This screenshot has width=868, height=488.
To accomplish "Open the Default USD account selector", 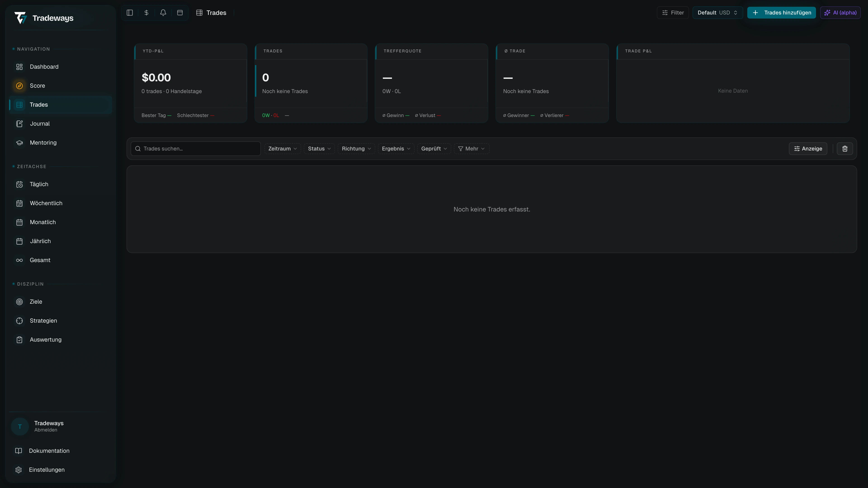I will [x=718, y=13].
